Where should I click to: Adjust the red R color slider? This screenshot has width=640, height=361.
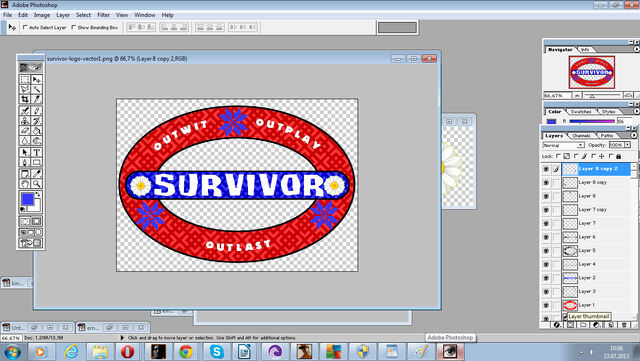(592, 121)
